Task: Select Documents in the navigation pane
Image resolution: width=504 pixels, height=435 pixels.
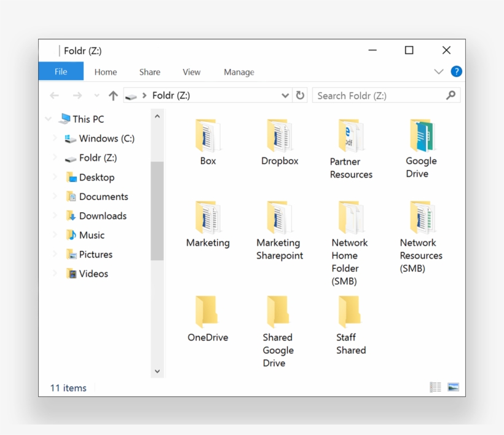Action: [103, 197]
